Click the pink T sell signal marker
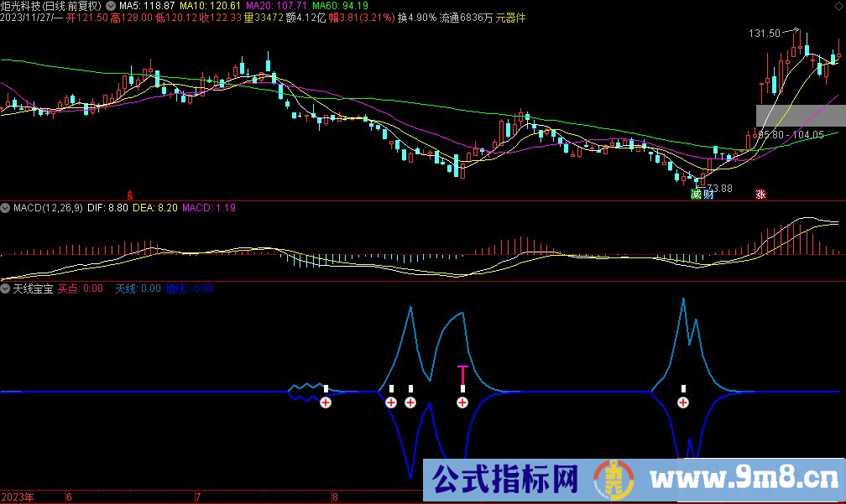Viewport: 846px width, 504px height. coord(462,375)
